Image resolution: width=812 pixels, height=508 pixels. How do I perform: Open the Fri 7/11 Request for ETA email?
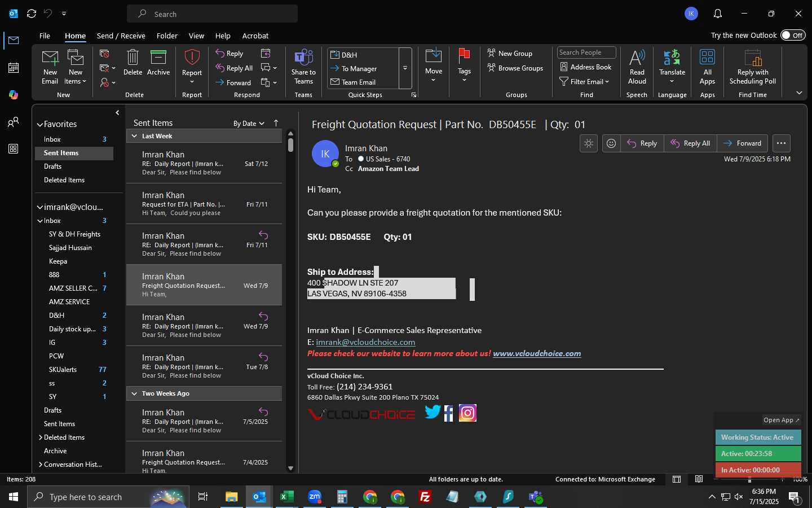(204, 204)
